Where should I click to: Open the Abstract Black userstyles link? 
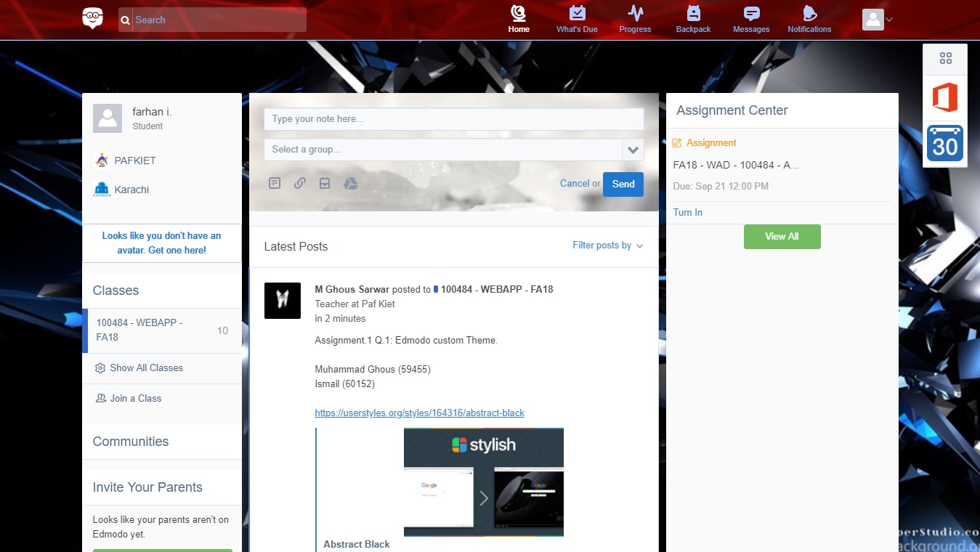tap(419, 413)
